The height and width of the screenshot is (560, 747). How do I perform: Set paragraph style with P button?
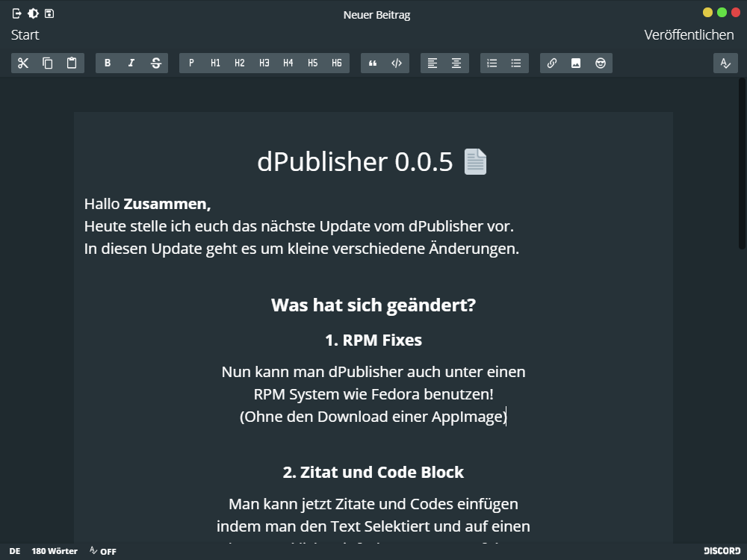pyautogui.click(x=191, y=63)
